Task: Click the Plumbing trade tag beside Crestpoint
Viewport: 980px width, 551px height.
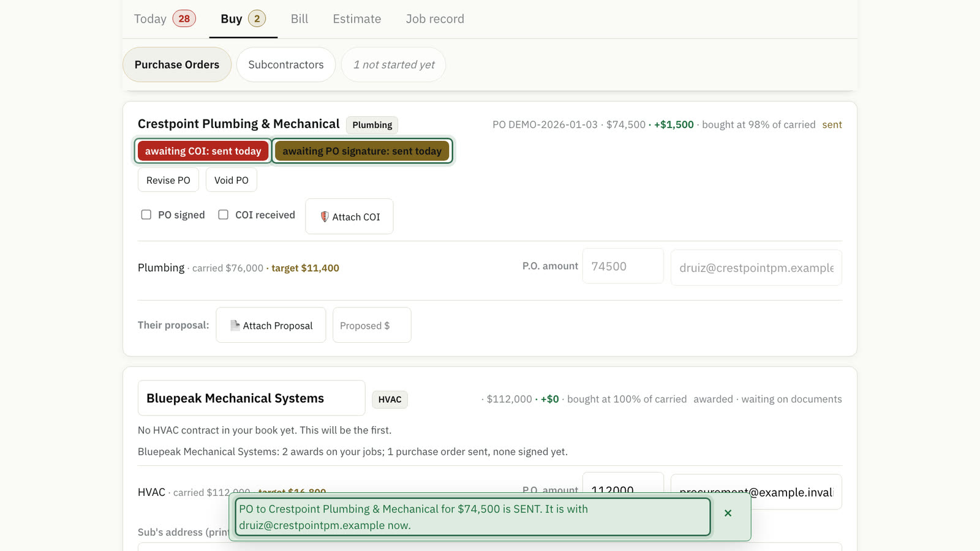Action: 372,125
